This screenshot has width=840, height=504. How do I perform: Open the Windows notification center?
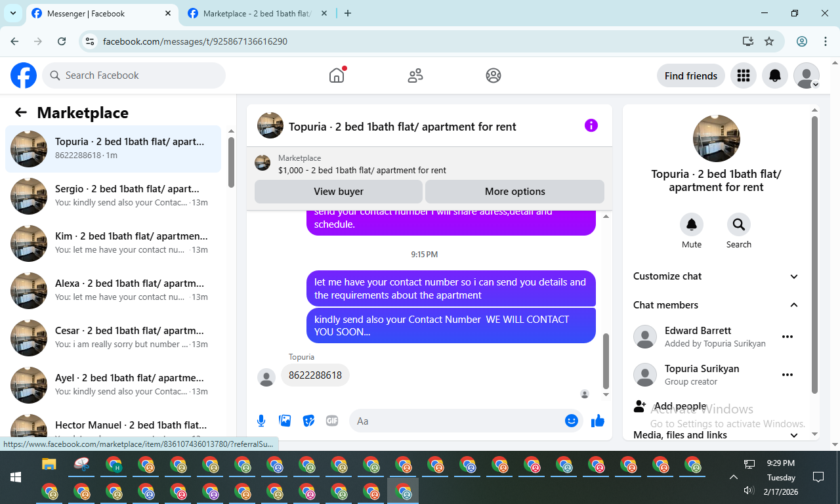818,477
